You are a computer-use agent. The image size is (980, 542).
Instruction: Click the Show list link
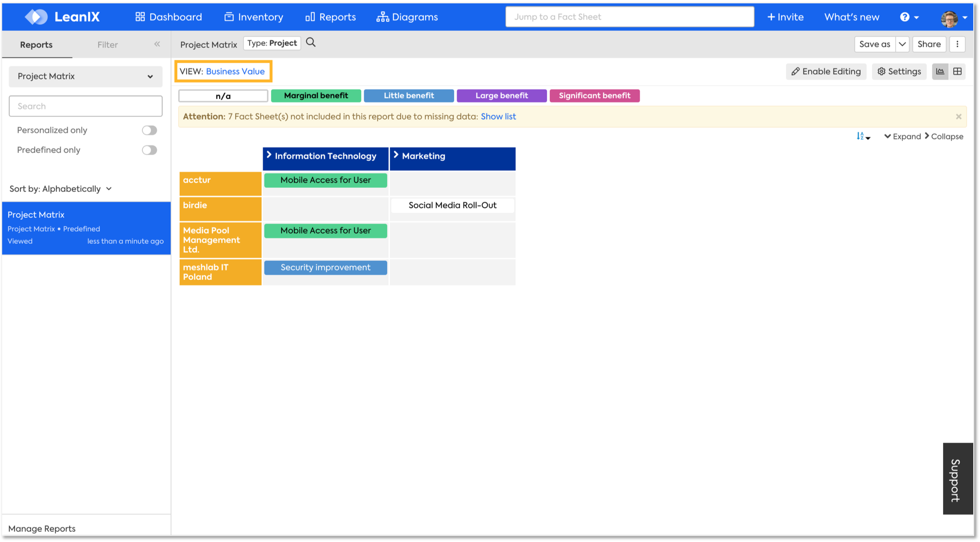(498, 117)
